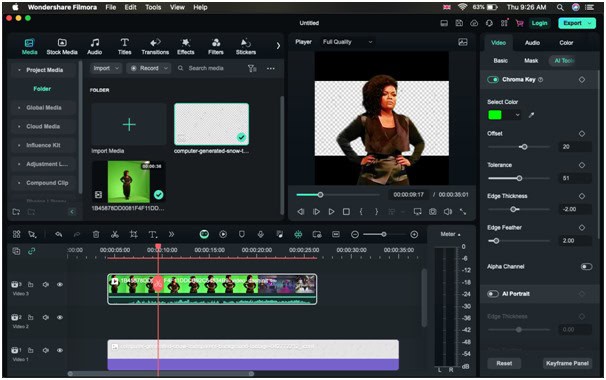The height and width of the screenshot is (380, 606).
Task: Click the filter media icon
Action: coord(252,68)
